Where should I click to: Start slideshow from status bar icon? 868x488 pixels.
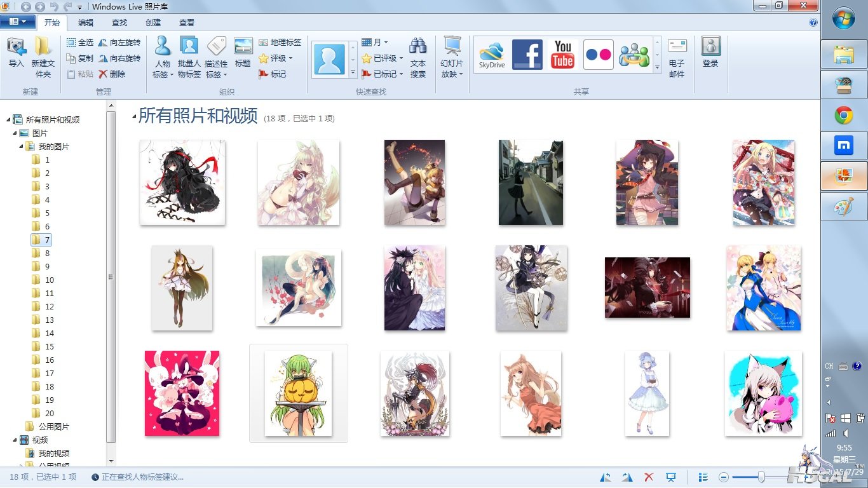click(x=670, y=477)
